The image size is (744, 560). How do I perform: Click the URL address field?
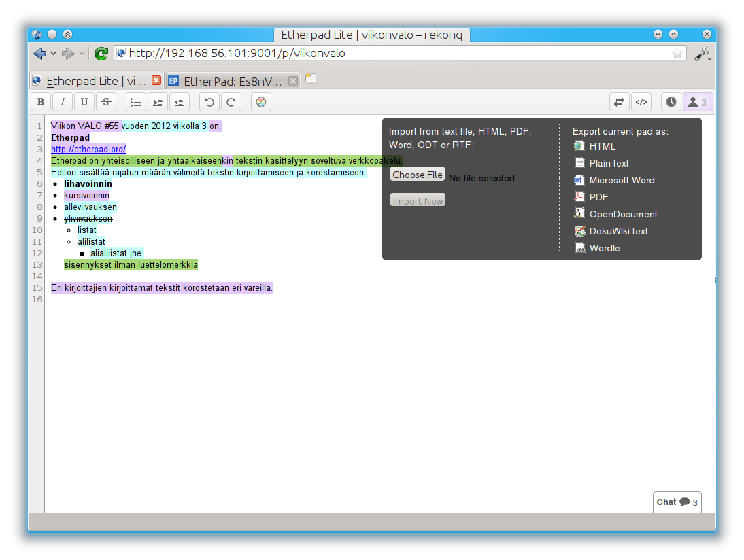tap(399, 53)
